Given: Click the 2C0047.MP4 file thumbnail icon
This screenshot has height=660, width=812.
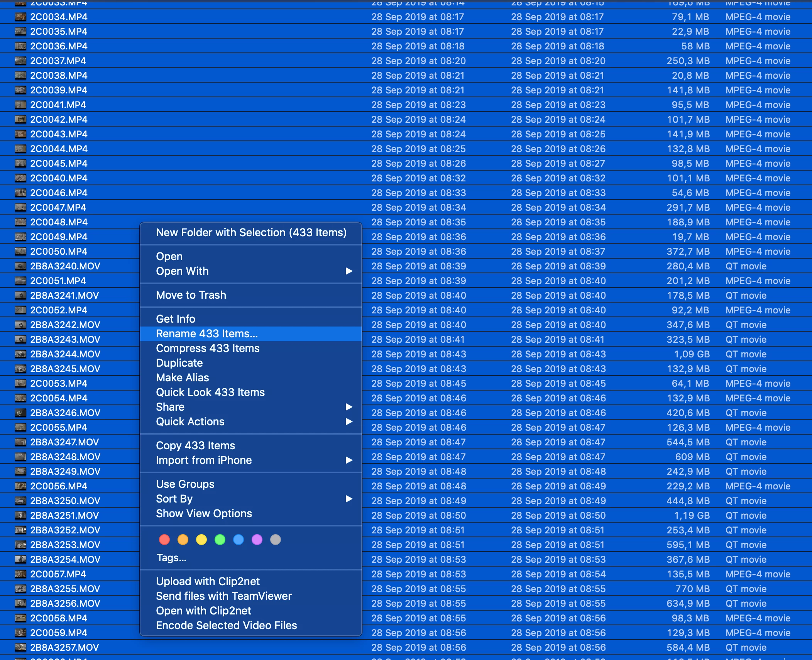Looking at the screenshot, I should [20, 208].
